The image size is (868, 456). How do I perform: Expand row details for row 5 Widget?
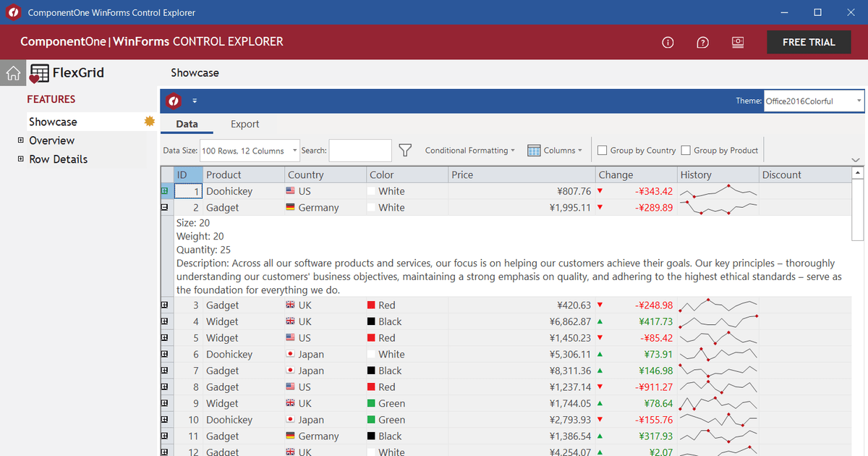[164, 338]
